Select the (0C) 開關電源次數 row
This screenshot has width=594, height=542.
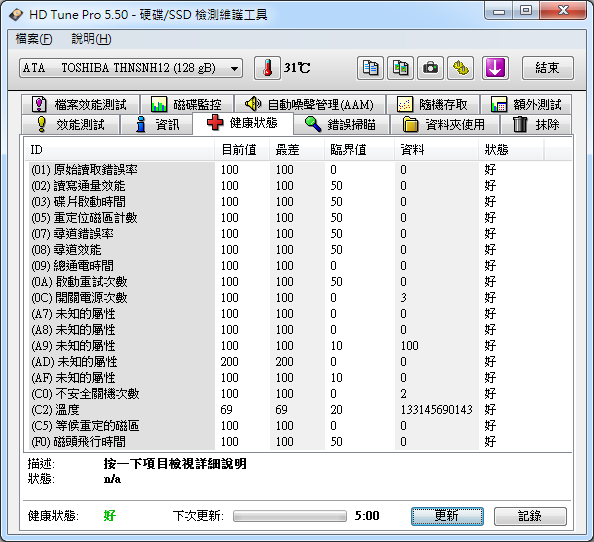pos(298,298)
